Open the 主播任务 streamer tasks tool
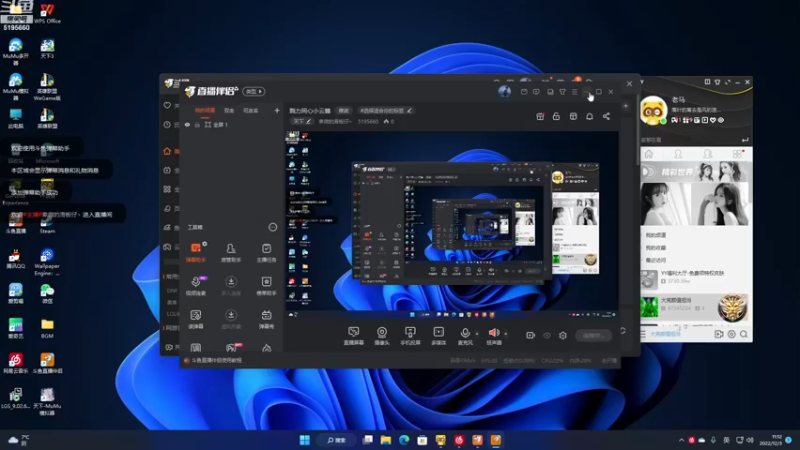The image size is (800, 450). (x=266, y=253)
